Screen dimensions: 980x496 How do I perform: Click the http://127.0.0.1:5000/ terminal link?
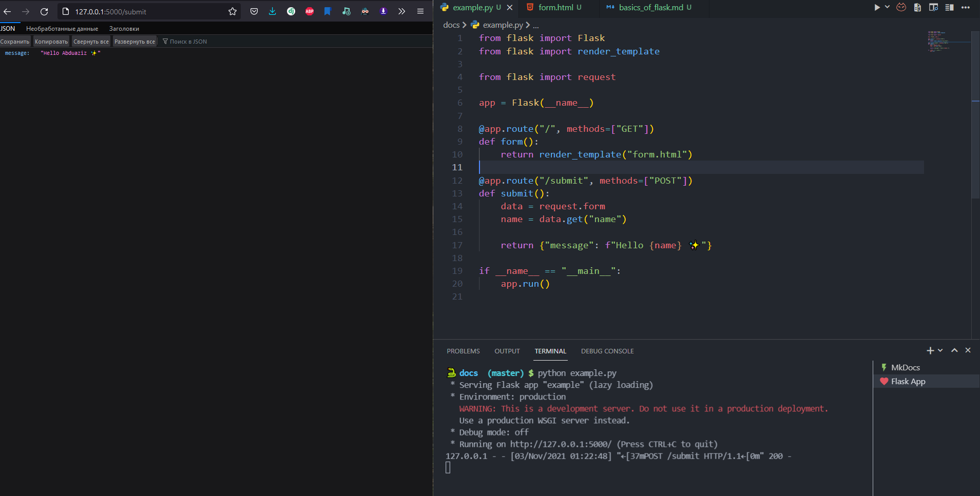[x=561, y=444]
